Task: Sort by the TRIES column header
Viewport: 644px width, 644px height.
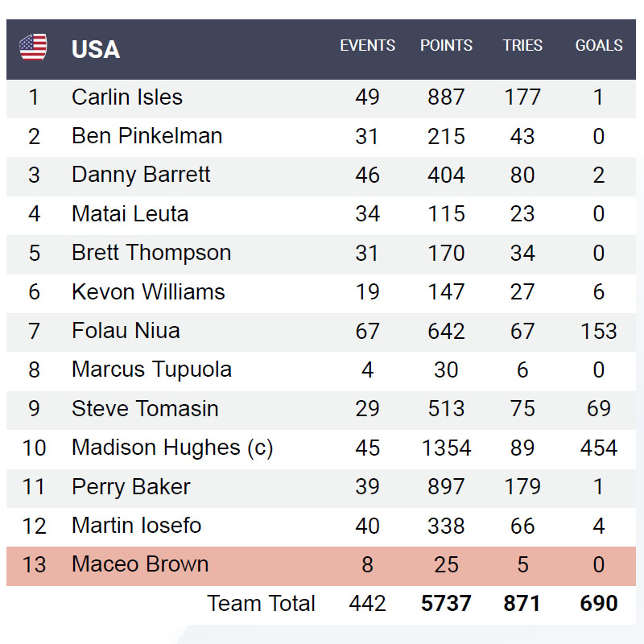Action: pos(522,46)
